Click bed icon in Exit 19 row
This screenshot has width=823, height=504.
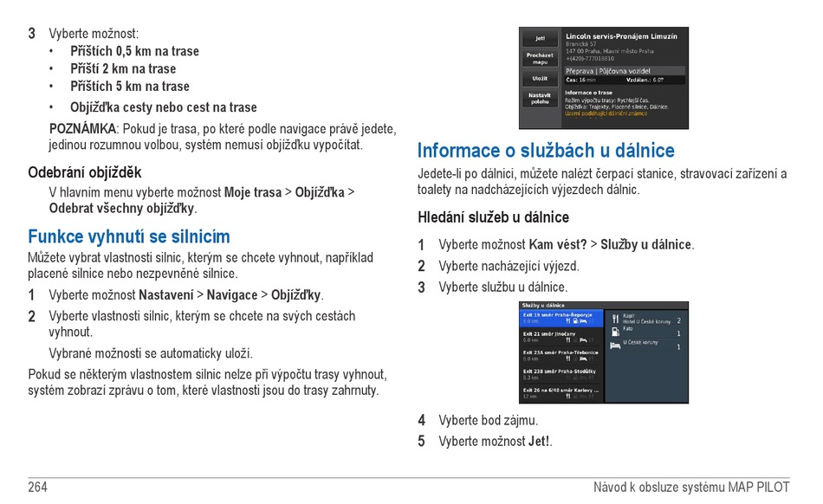(x=583, y=321)
